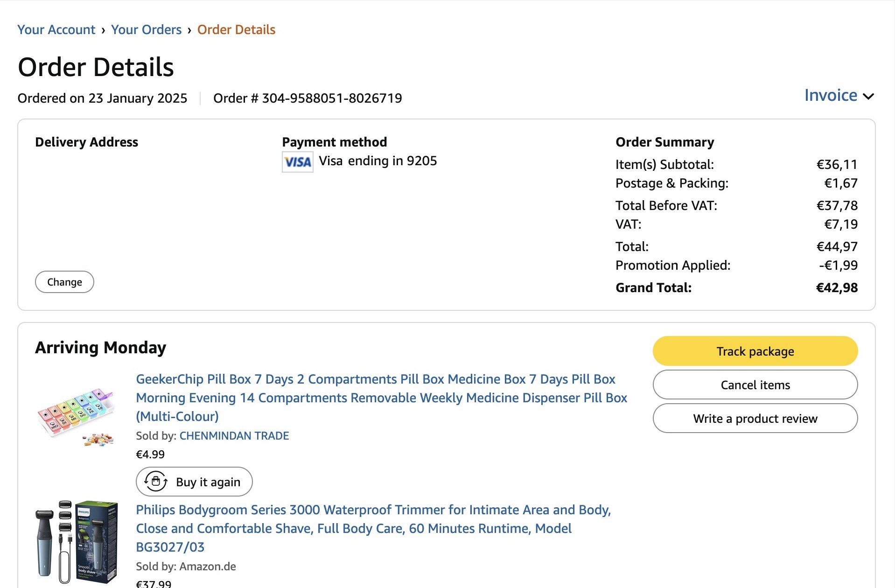The height and width of the screenshot is (588, 895).
Task: Go to Your Account breadcrumb
Action: point(56,29)
